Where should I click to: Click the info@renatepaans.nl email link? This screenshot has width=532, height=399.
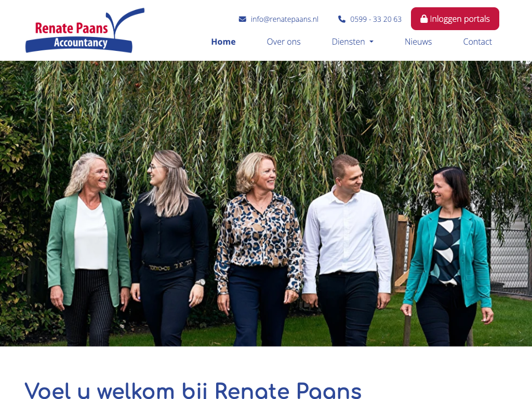pyautogui.click(x=284, y=19)
